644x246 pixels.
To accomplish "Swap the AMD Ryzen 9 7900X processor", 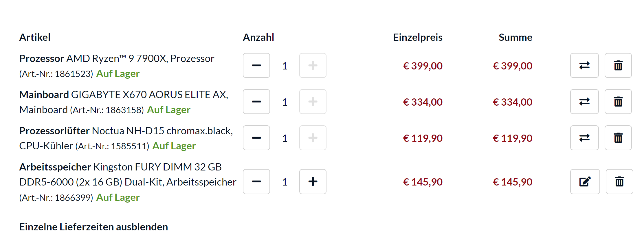I will (x=584, y=65).
